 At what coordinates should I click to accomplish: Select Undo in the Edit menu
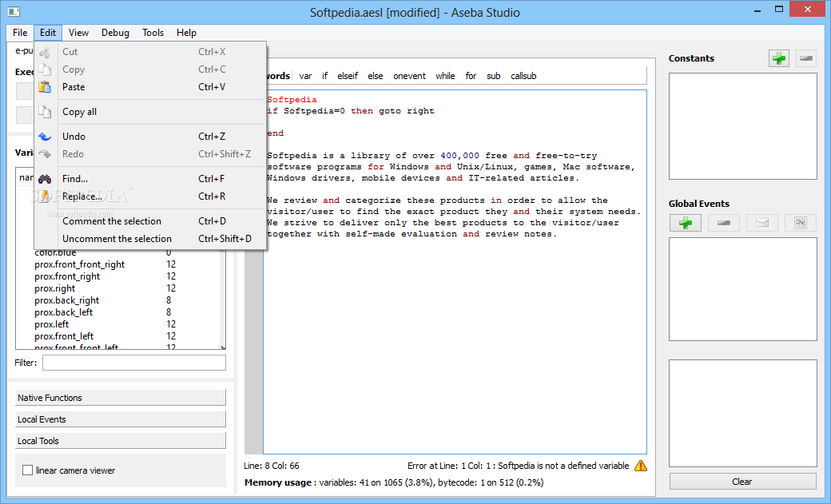coord(150,137)
